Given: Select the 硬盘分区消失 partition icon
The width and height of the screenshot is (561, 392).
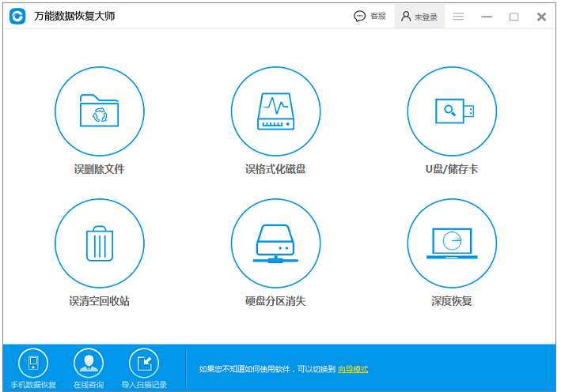Looking at the screenshot, I should coord(275,243).
